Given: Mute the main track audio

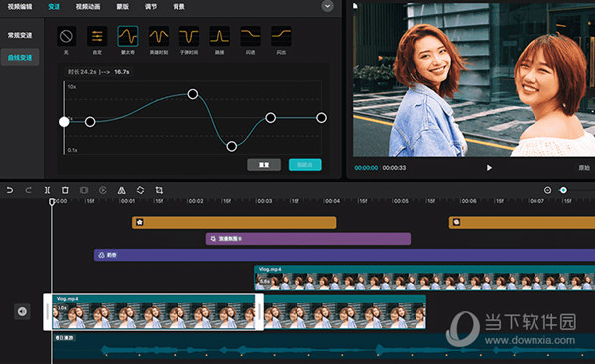Looking at the screenshot, I should tap(22, 312).
